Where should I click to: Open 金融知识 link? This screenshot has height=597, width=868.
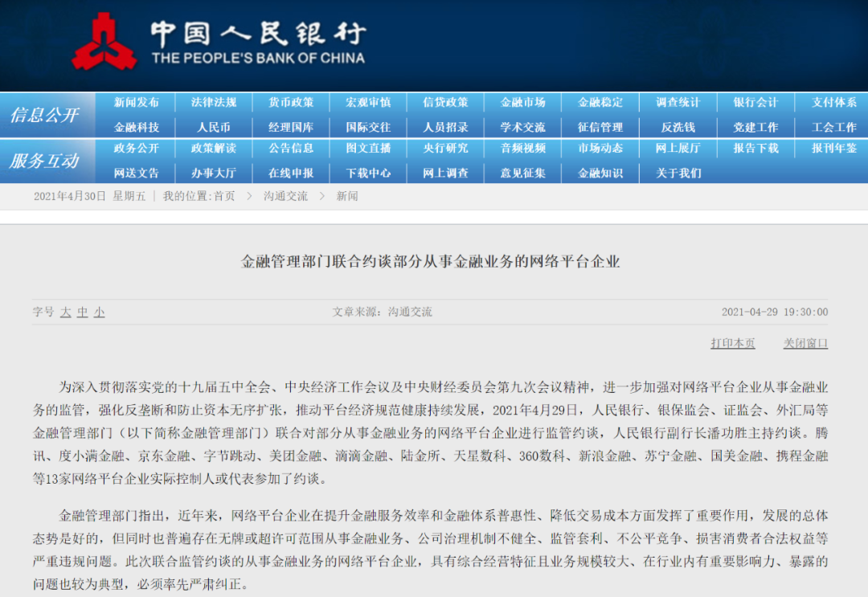(x=600, y=174)
